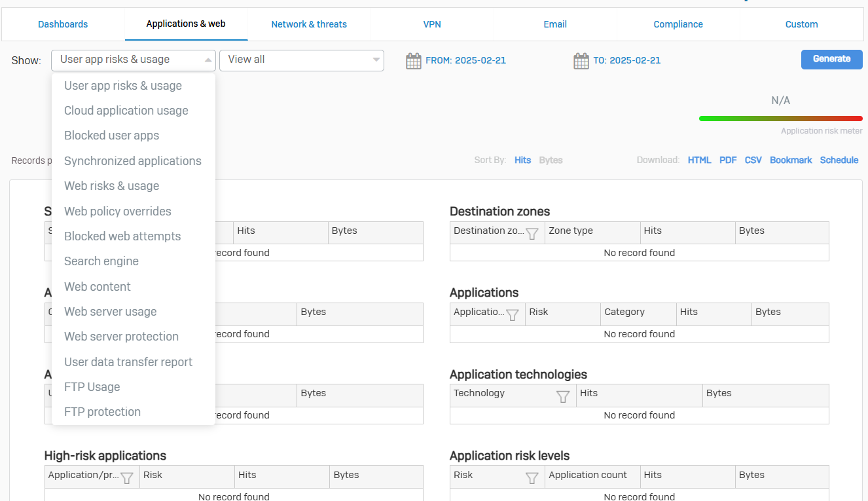868x501 pixels.
Task: Click the Application risk meter bar
Action: 780,119
